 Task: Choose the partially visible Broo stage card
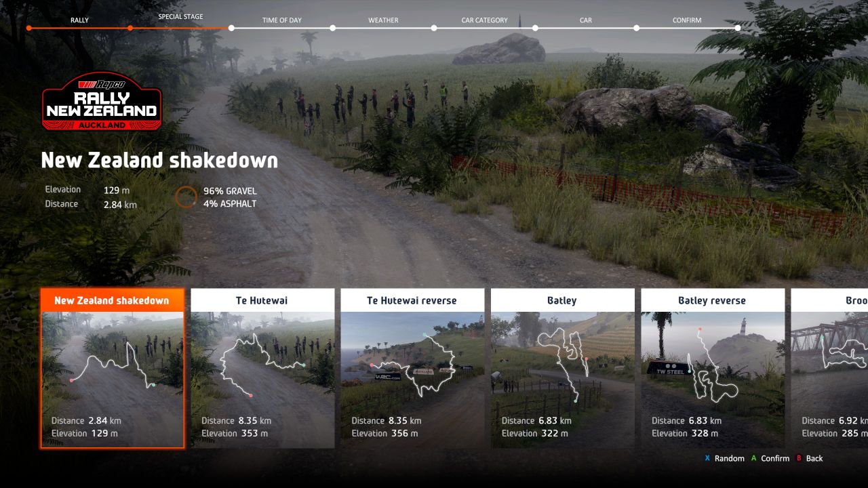coord(830,368)
